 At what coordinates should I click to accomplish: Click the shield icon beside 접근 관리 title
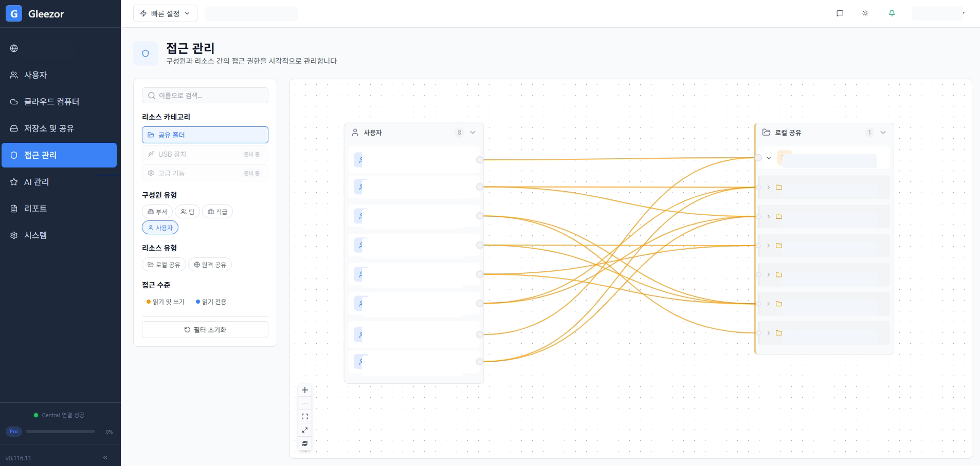click(146, 53)
